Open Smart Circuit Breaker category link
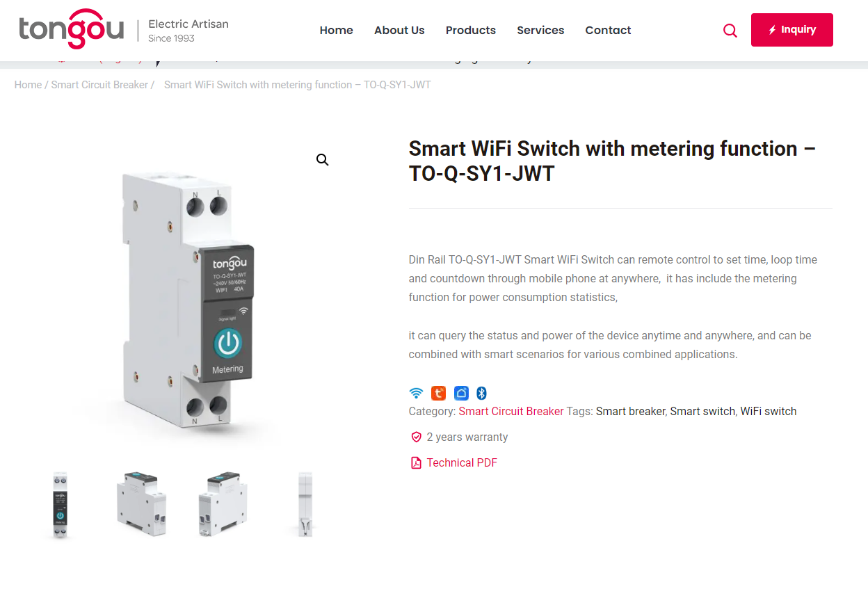868x589 pixels. point(511,411)
